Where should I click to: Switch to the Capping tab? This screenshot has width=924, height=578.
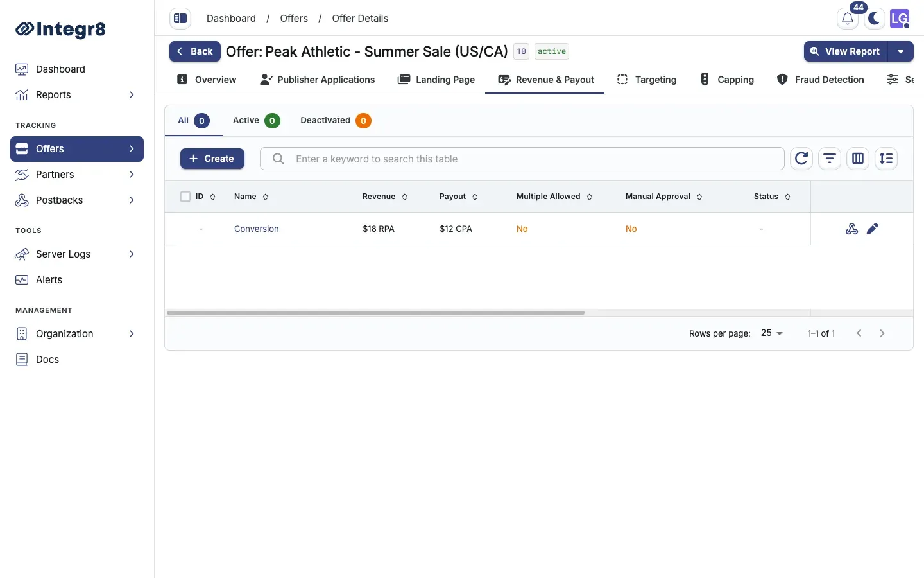(727, 80)
